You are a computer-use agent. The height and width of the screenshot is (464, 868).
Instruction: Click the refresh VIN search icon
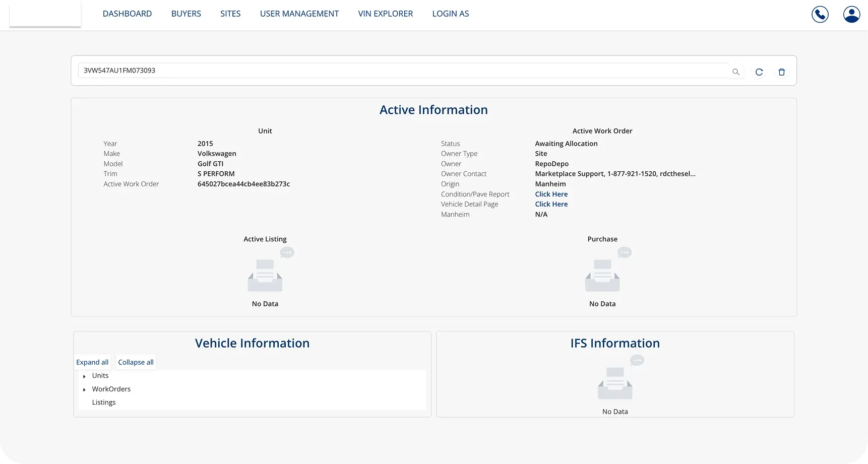(759, 72)
